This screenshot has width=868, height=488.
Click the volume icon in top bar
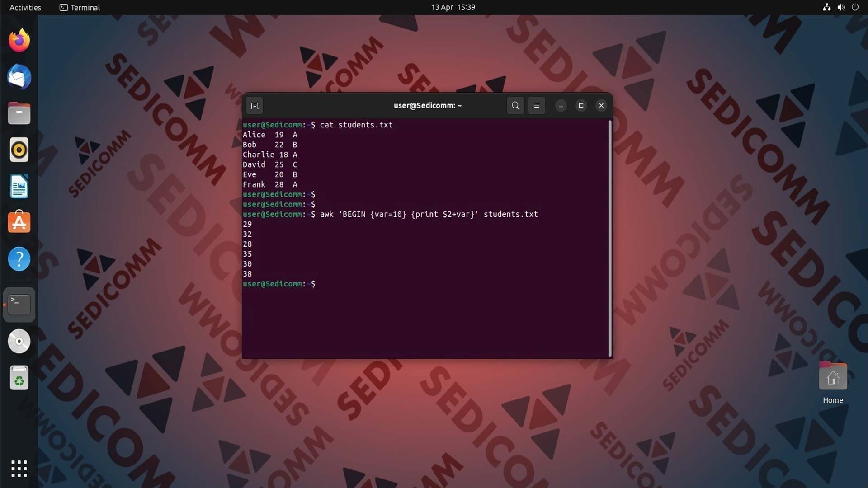point(841,7)
